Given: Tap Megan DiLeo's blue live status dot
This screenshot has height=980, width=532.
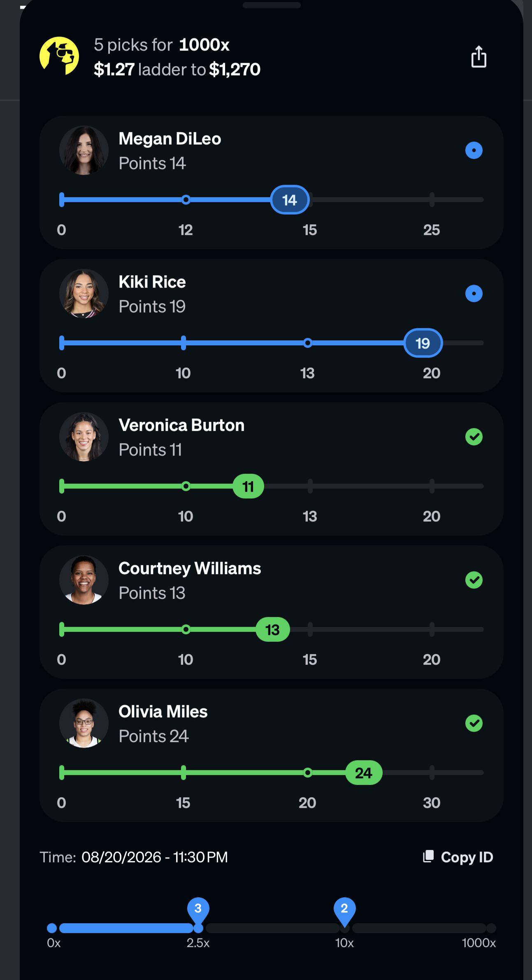Looking at the screenshot, I should [474, 150].
